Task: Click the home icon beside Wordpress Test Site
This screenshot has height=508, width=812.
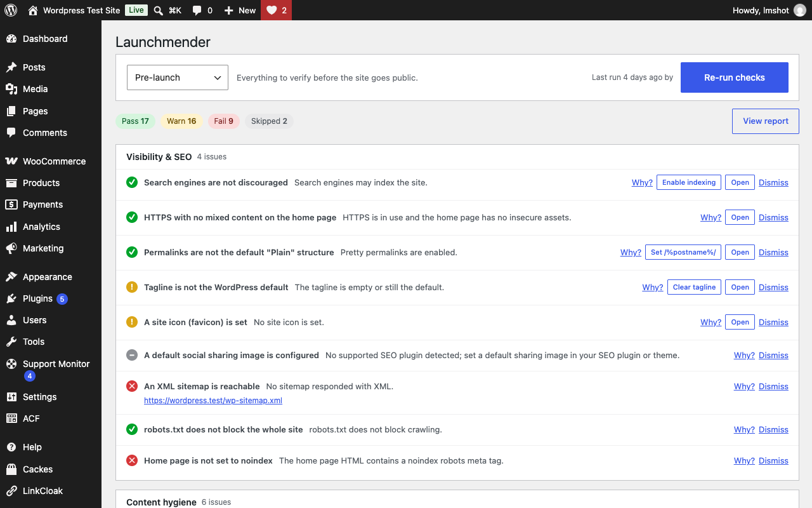Action: (33, 10)
